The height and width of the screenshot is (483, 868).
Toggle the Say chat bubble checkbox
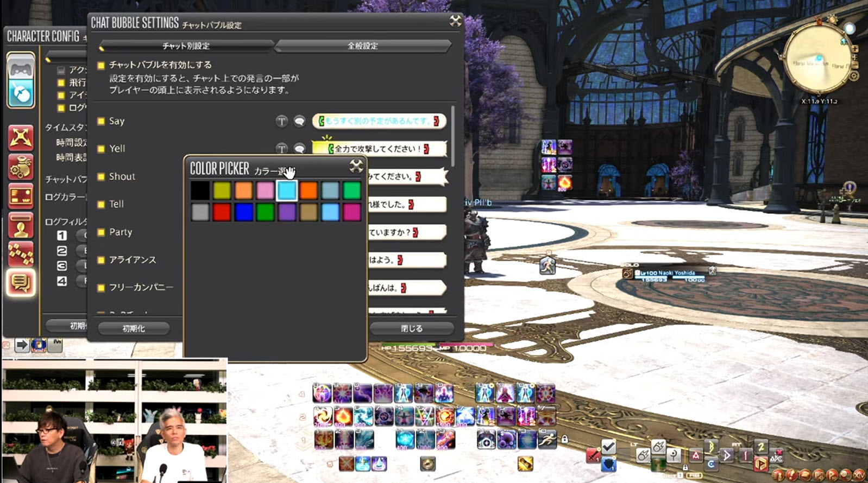coord(101,121)
